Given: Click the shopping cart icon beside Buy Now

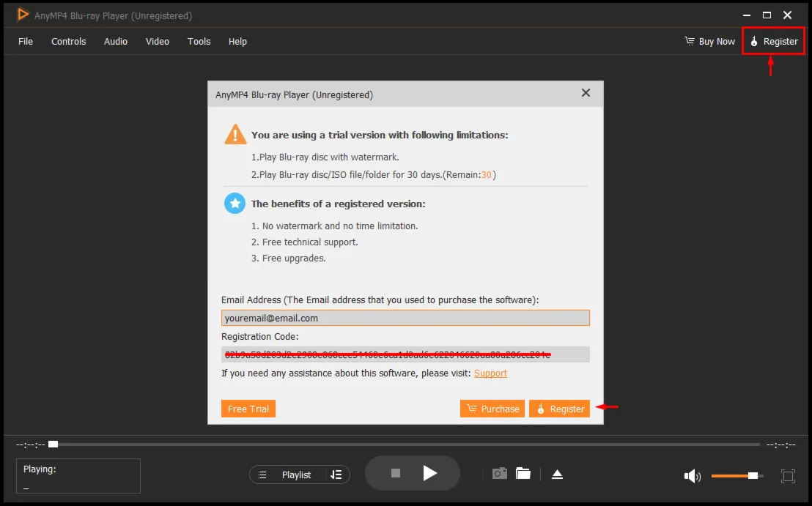Looking at the screenshot, I should 690,41.
